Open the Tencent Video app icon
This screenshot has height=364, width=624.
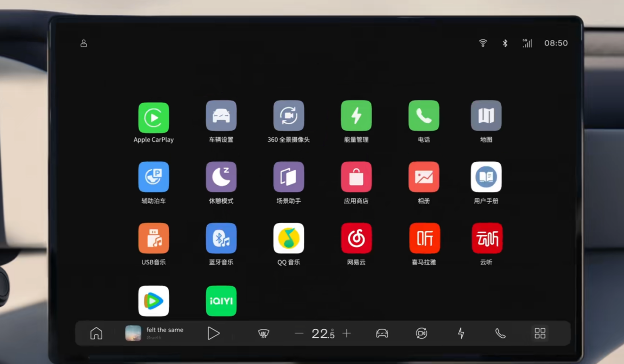pyautogui.click(x=153, y=301)
